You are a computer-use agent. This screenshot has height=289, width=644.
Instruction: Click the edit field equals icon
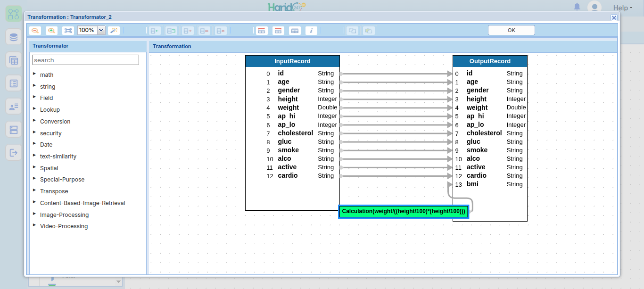[x=204, y=31]
